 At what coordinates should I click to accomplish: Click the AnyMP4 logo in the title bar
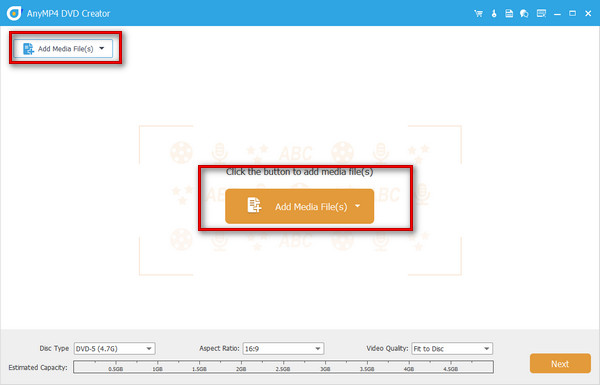(x=15, y=13)
